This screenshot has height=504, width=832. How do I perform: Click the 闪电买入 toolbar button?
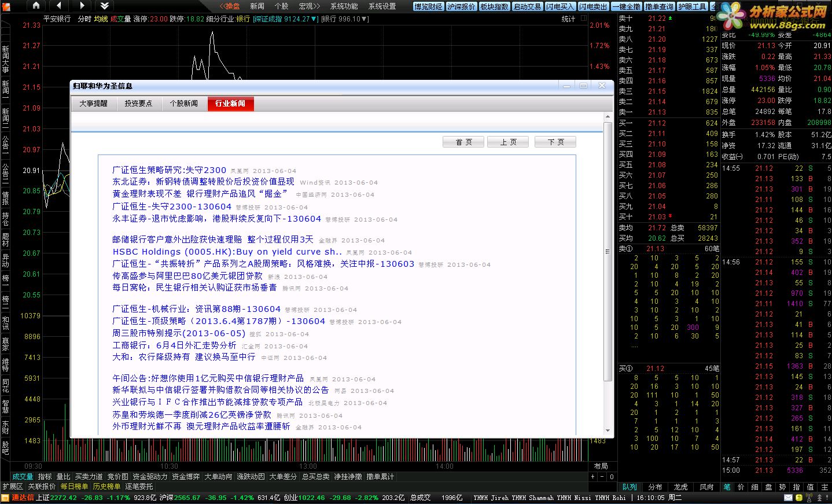(560, 6)
